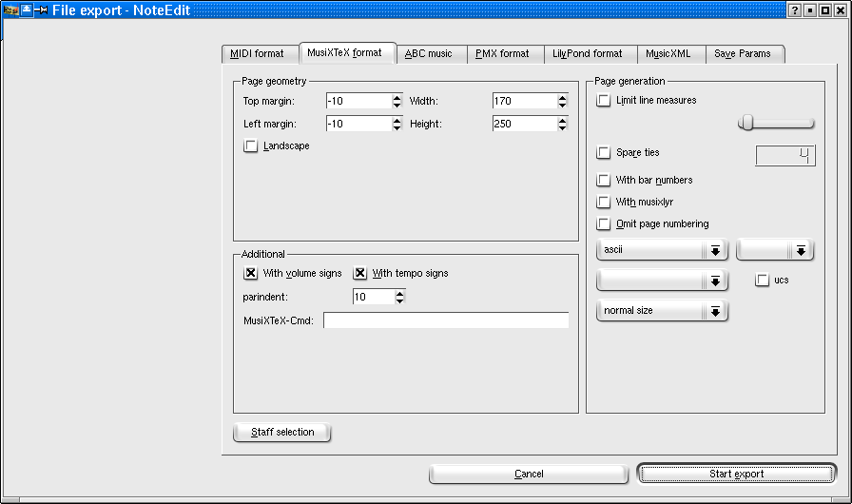Click the Left margin value field
852x504 pixels.
(358, 124)
